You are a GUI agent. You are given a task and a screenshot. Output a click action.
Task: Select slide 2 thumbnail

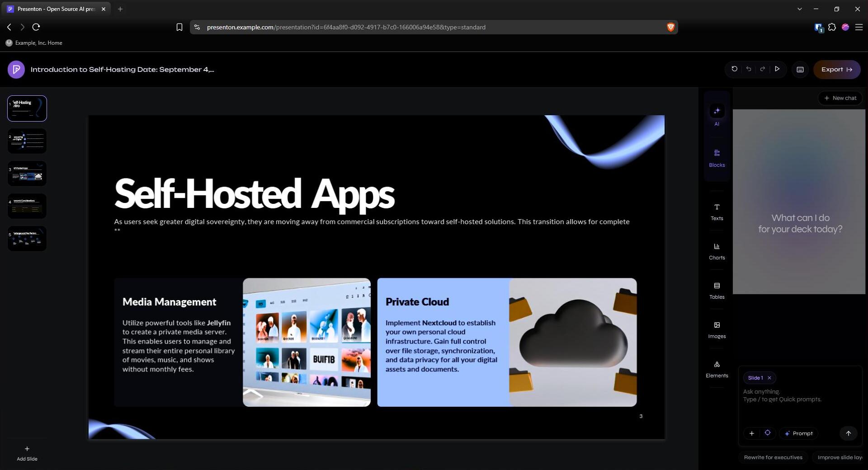(27, 141)
